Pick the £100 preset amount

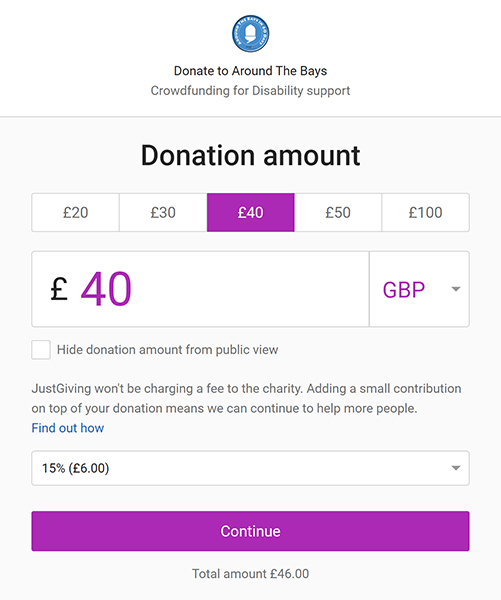click(426, 212)
